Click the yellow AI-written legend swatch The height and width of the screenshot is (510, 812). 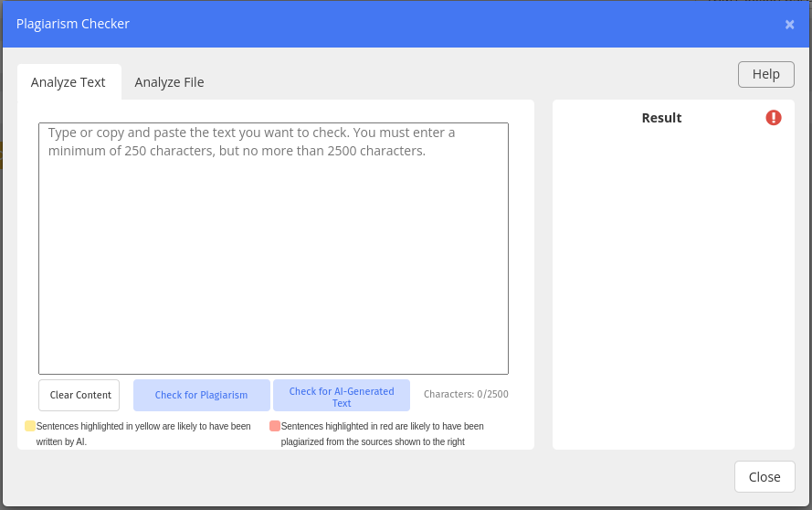click(x=30, y=426)
